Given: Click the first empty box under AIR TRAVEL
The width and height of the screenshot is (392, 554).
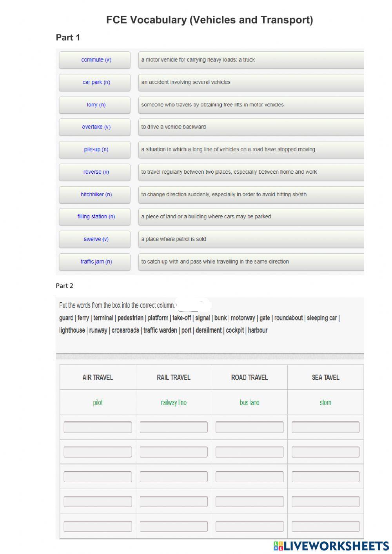Looking at the screenshot, I should coord(98,427).
